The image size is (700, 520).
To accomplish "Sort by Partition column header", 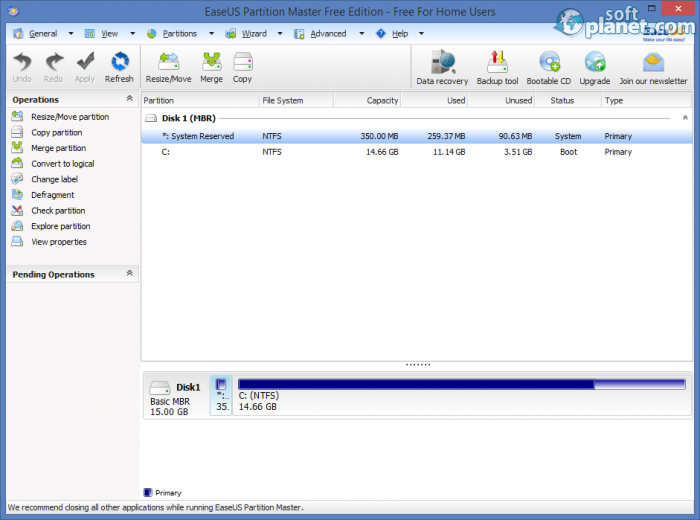I will click(x=200, y=100).
